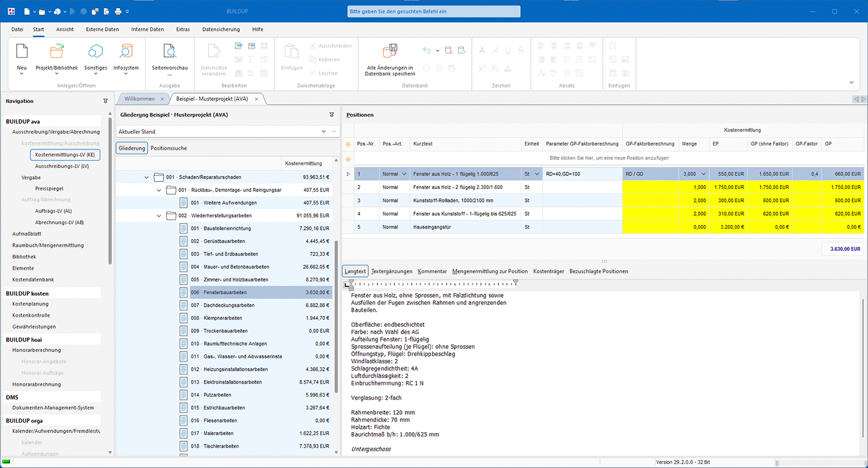
Task: Collapse 001 Rückbau-, Demontage node
Action: pyautogui.click(x=159, y=190)
